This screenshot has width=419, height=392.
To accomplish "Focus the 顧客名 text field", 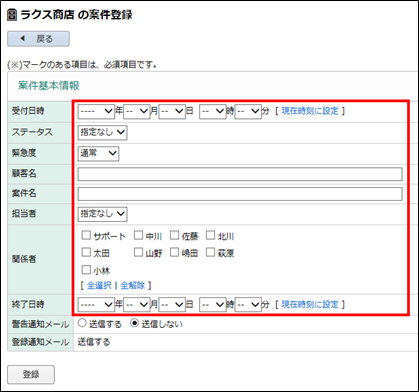I will coord(240,174).
